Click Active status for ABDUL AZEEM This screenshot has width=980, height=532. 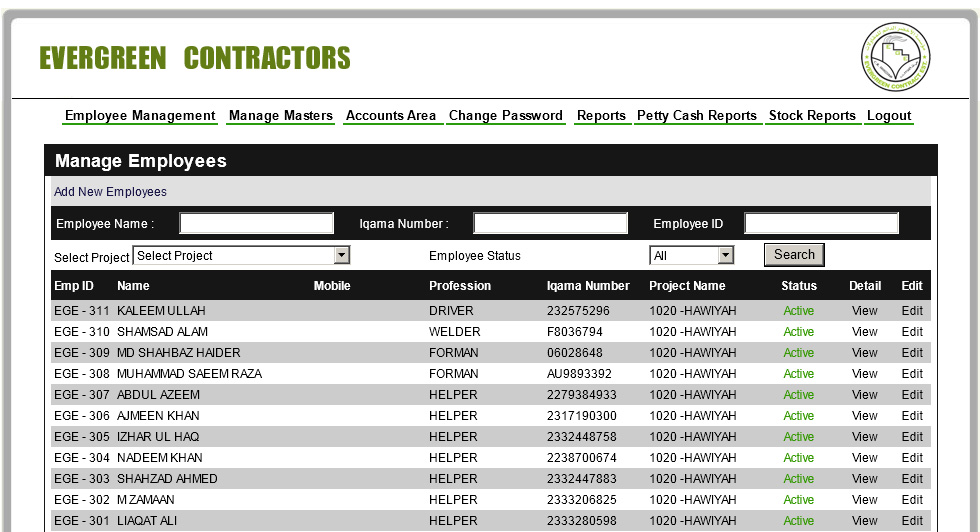tap(799, 395)
